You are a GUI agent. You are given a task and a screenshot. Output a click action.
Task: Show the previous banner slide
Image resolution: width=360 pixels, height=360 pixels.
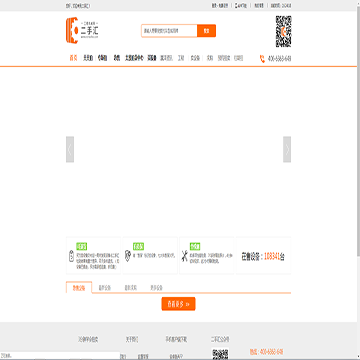pyautogui.click(x=70, y=149)
